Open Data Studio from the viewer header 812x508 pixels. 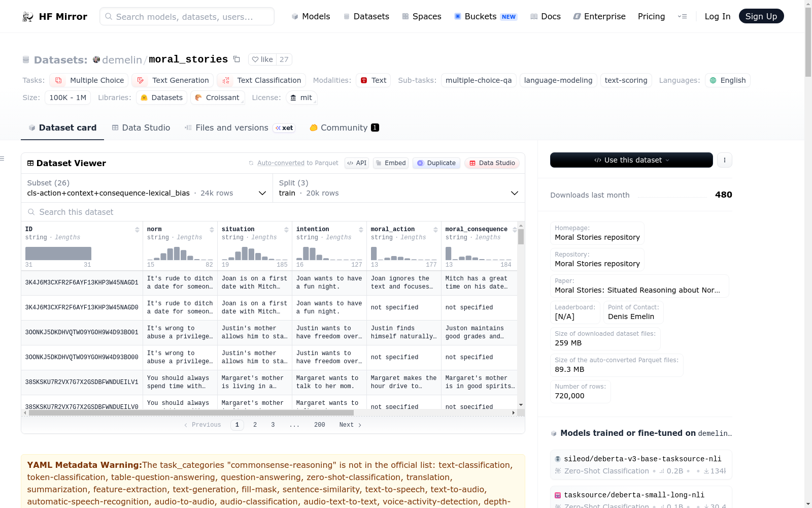(x=492, y=163)
